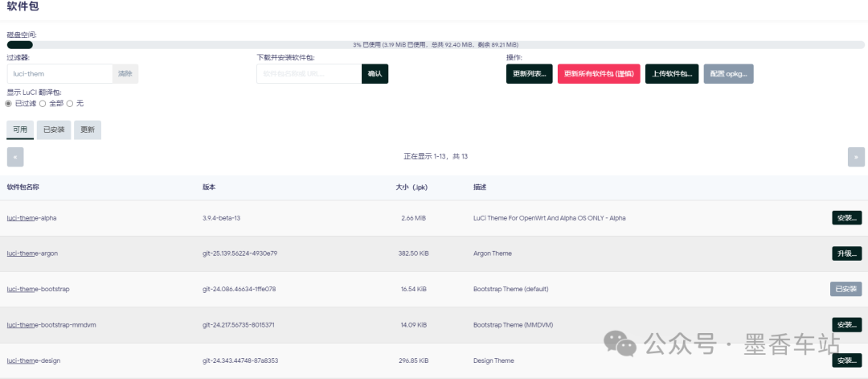Switch to the 可用 tab
Screen dimensions: 868x379
click(x=20, y=130)
